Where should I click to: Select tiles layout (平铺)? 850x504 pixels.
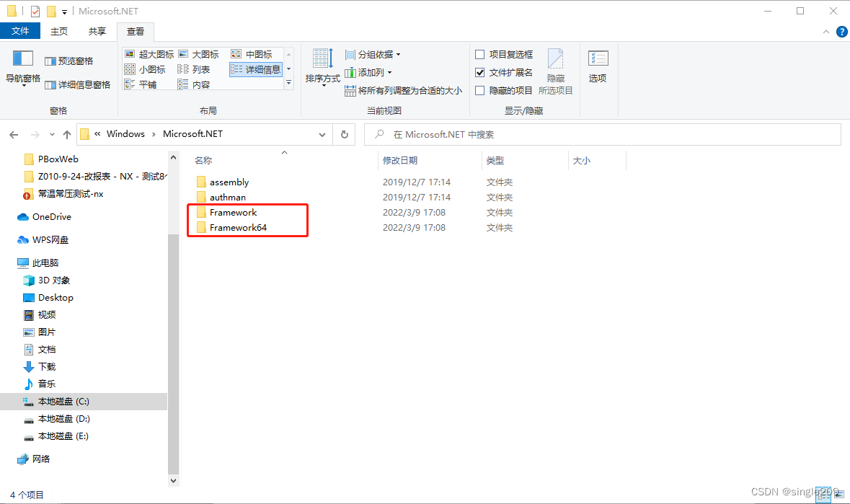(141, 84)
